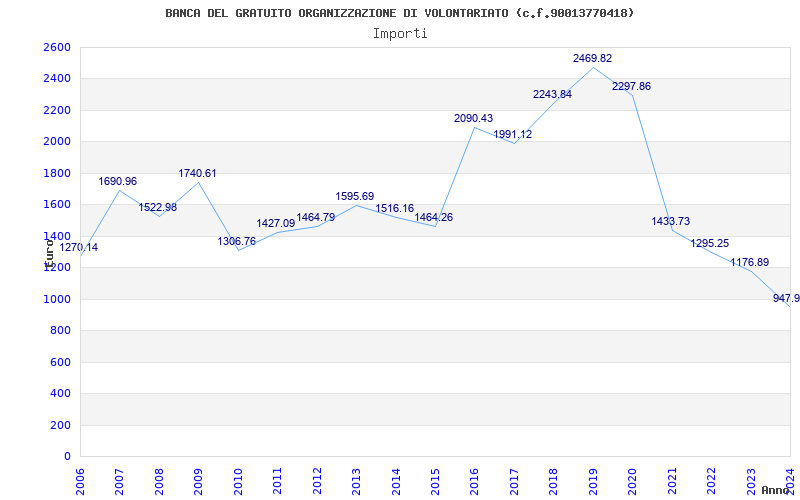The image size is (800, 500).
Task: Click data label 1690.96
Action: (118, 181)
